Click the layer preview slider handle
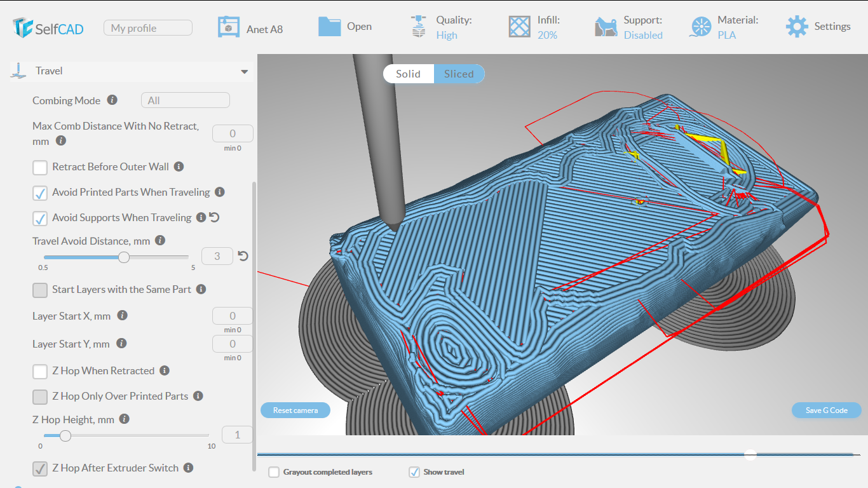Image resolution: width=868 pixels, height=488 pixels. (x=750, y=454)
